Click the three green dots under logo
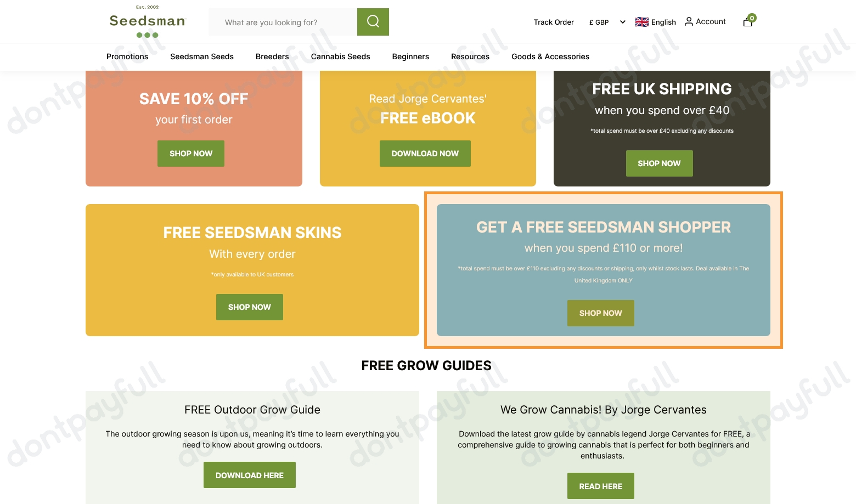 147,35
